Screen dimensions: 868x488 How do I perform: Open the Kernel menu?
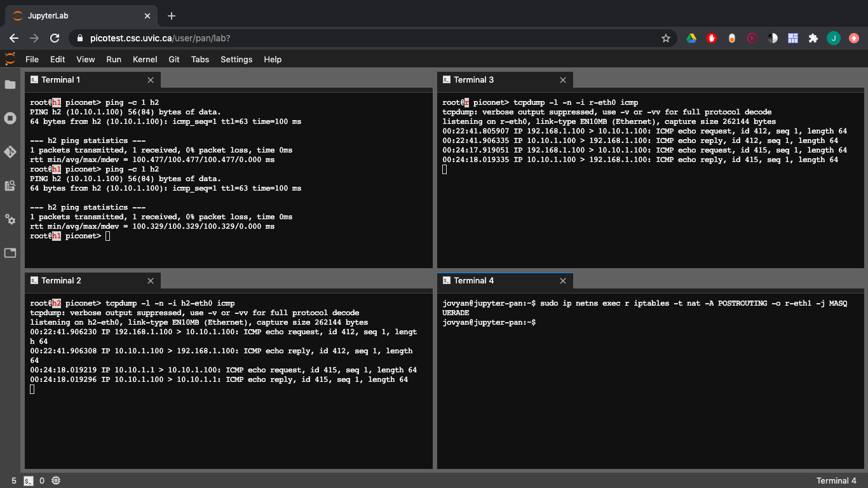145,59
